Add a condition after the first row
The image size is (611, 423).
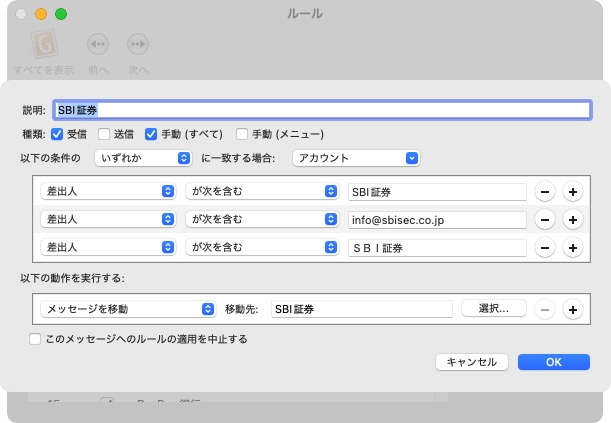pyautogui.click(x=572, y=191)
